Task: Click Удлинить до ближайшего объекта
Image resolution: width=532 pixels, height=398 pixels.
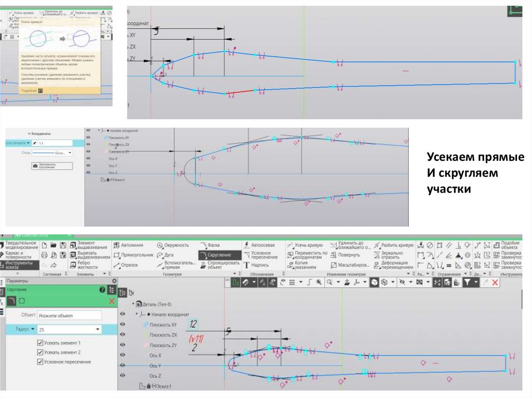Action: point(351,245)
